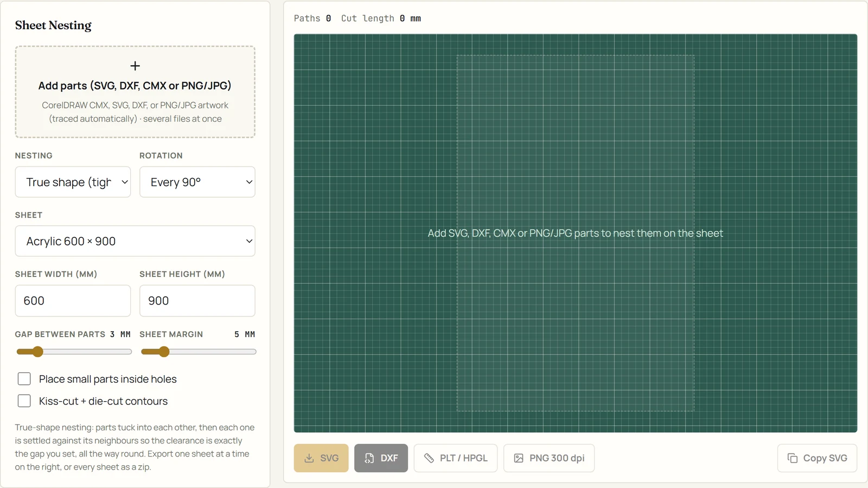Click the Sheet Width input field
The image size is (868, 488).
click(x=73, y=301)
